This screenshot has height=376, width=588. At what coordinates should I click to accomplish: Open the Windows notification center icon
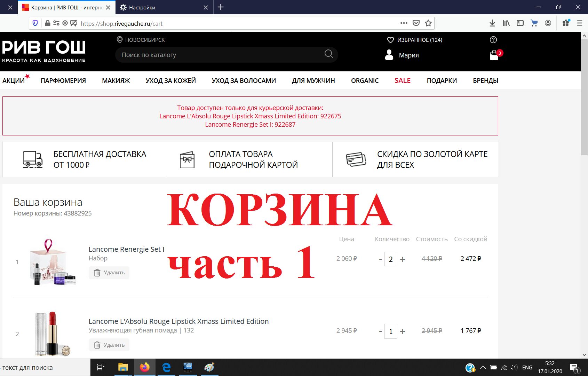click(x=574, y=368)
